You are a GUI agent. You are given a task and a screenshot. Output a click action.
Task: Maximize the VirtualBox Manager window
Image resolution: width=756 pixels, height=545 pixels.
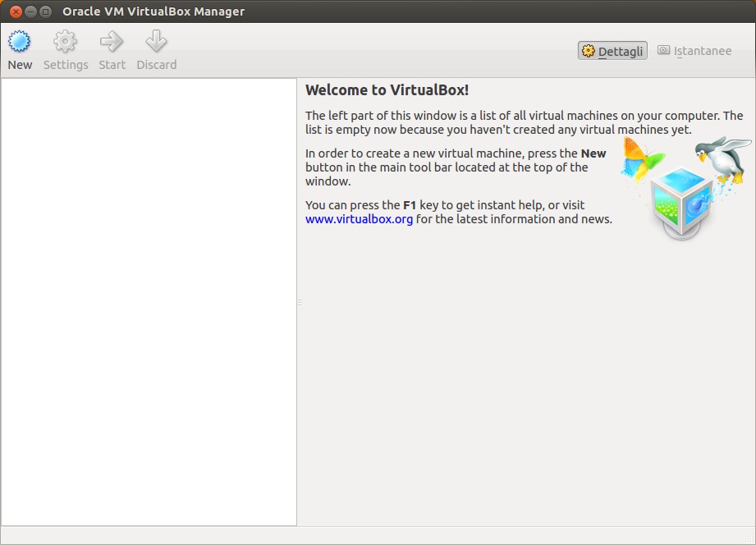point(45,11)
